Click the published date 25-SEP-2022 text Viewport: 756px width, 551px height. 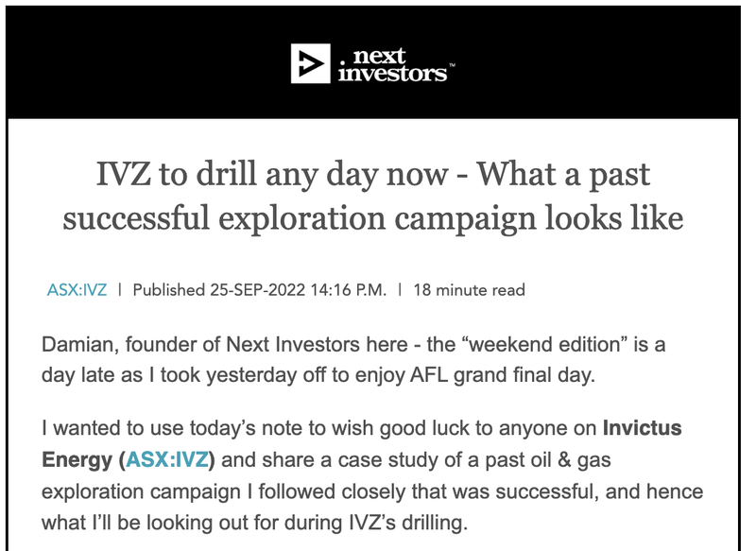pos(257,290)
